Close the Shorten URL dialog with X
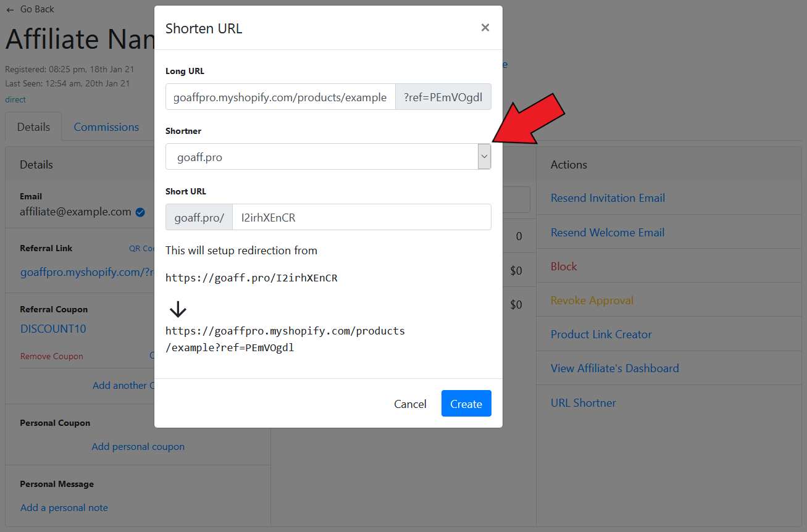The height and width of the screenshot is (532, 807). pyautogui.click(x=485, y=28)
